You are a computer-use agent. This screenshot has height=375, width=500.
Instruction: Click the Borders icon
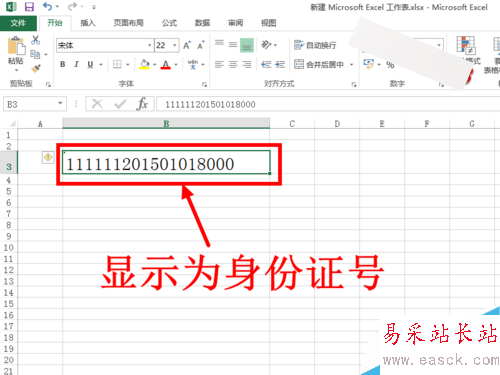click(117, 64)
